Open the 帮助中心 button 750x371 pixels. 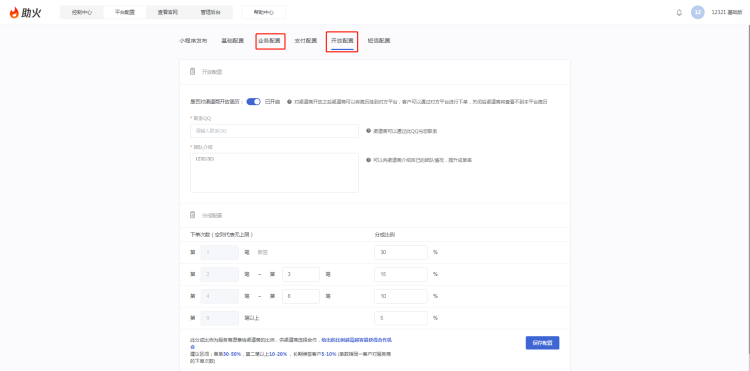[x=264, y=12]
